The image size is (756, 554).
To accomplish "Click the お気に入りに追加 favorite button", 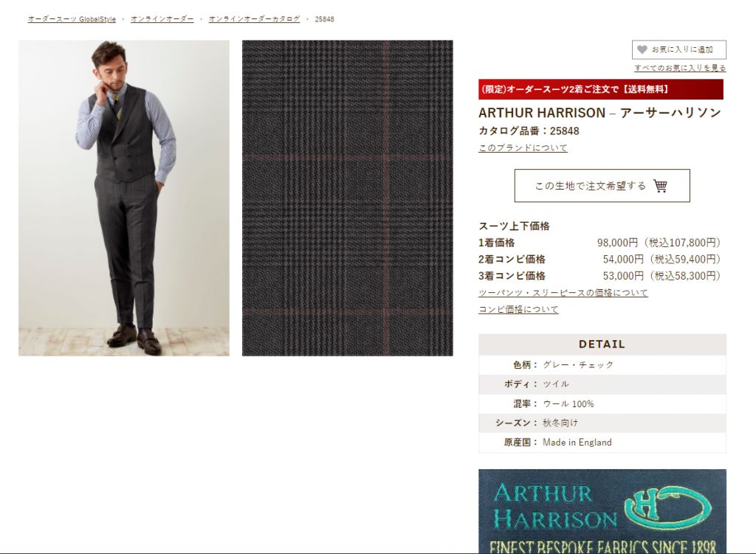I will pos(679,49).
